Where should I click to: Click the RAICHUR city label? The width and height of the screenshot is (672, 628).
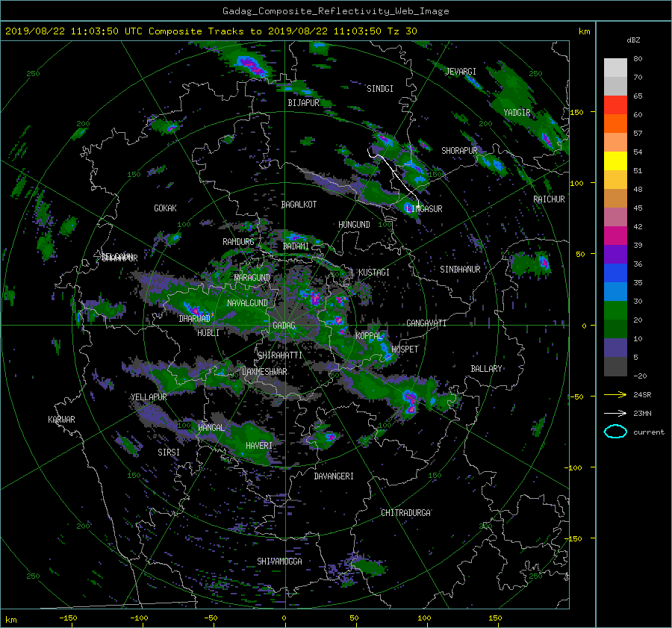point(549,199)
